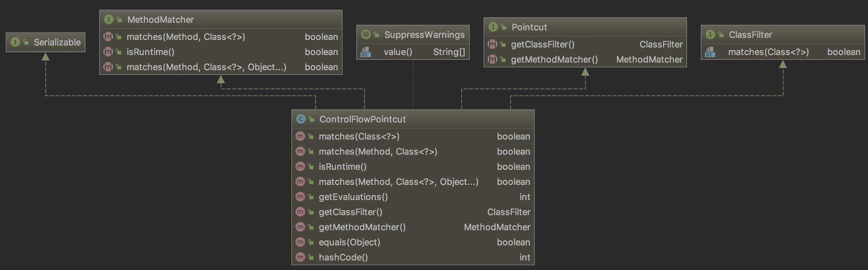Click boolean return type of equals(Object)
Viewport: 868px width, 270px height.
(513, 242)
